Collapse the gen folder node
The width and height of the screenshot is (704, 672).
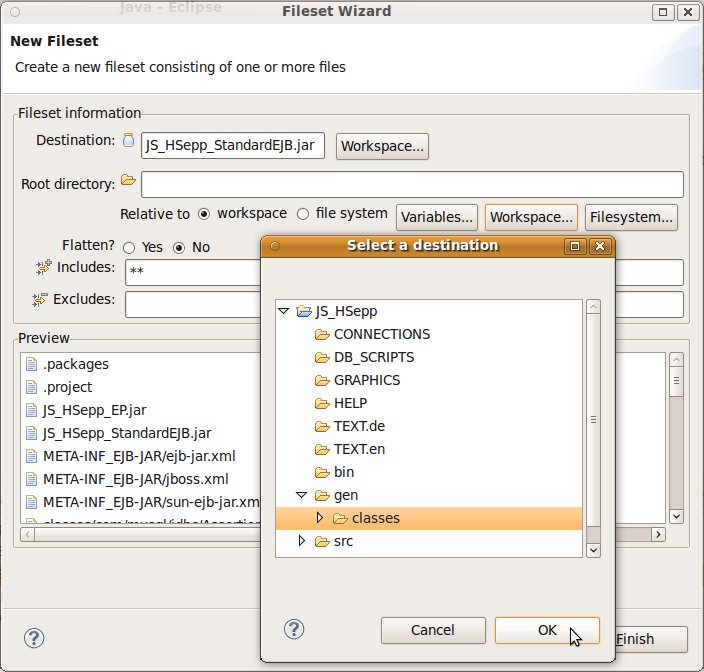pyautogui.click(x=302, y=495)
